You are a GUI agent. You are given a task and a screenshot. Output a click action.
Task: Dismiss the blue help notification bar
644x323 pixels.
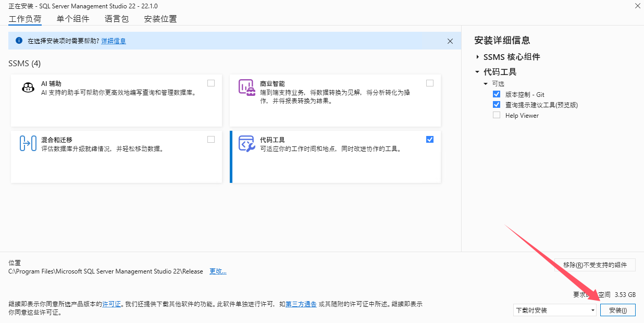tap(450, 41)
